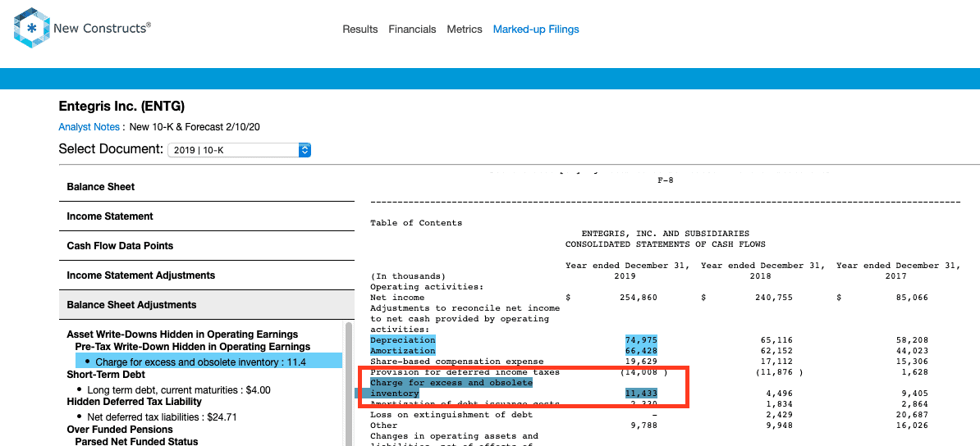This screenshot has width=980, height=446.
Task: Click the highlighted value 66,428
Action: (x=641, y=351)
